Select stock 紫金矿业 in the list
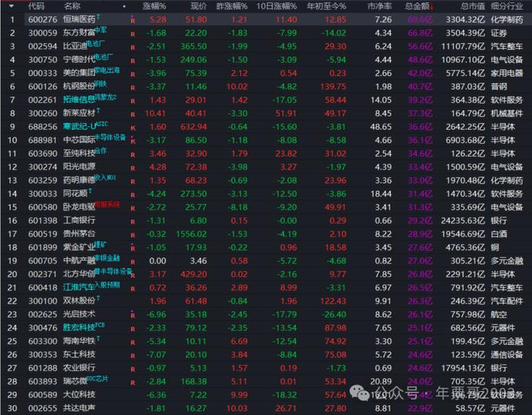Image resolution: width=532 pixels, height=415 pixels. click(x=79, y=247)
